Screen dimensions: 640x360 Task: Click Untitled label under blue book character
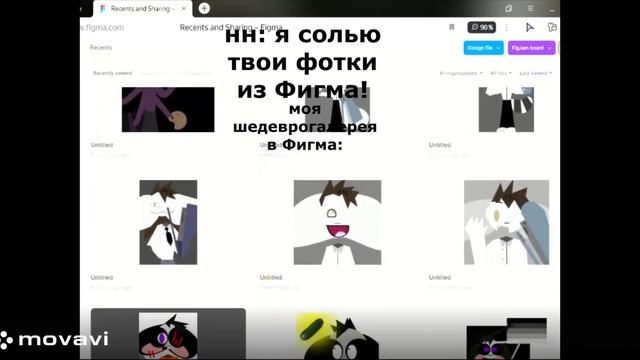[x=102, y=277]
